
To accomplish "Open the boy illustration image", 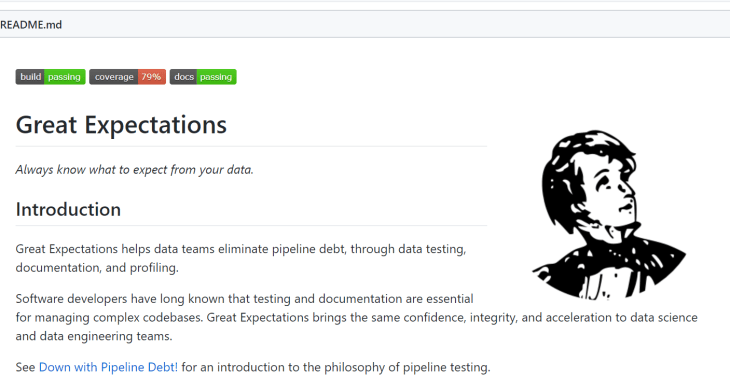I will click(608, 215).
